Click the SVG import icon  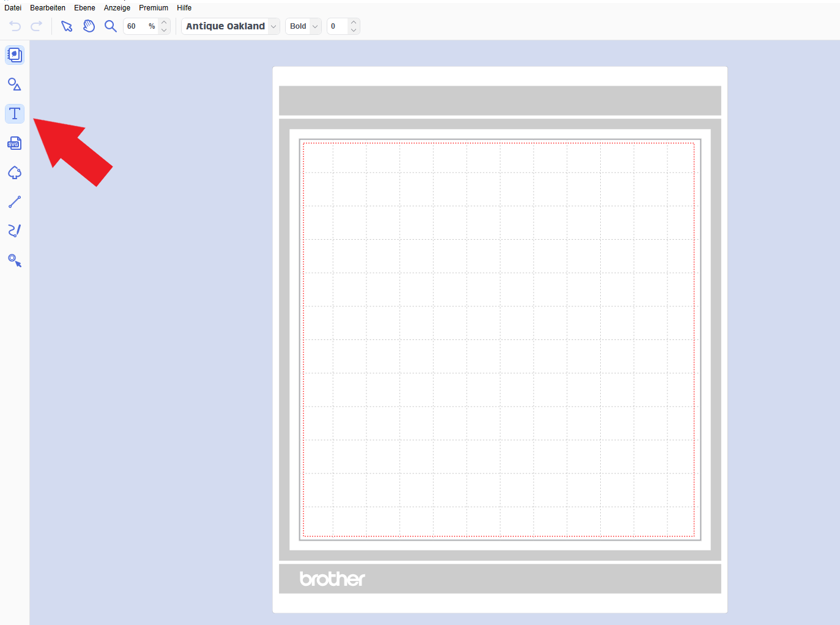tap(15, 143)
